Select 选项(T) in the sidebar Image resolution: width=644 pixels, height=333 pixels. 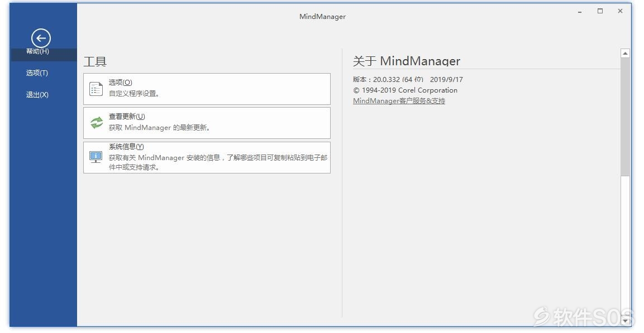tap(37, 73)
